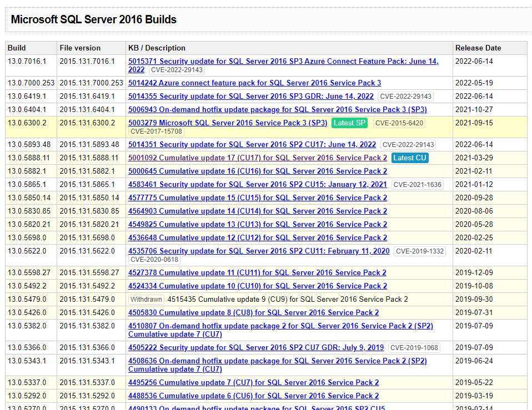Viewport: 532px width, 410px height.
Task: Open 5000645 Cumulative update 16 link
Action: (258, 171)
